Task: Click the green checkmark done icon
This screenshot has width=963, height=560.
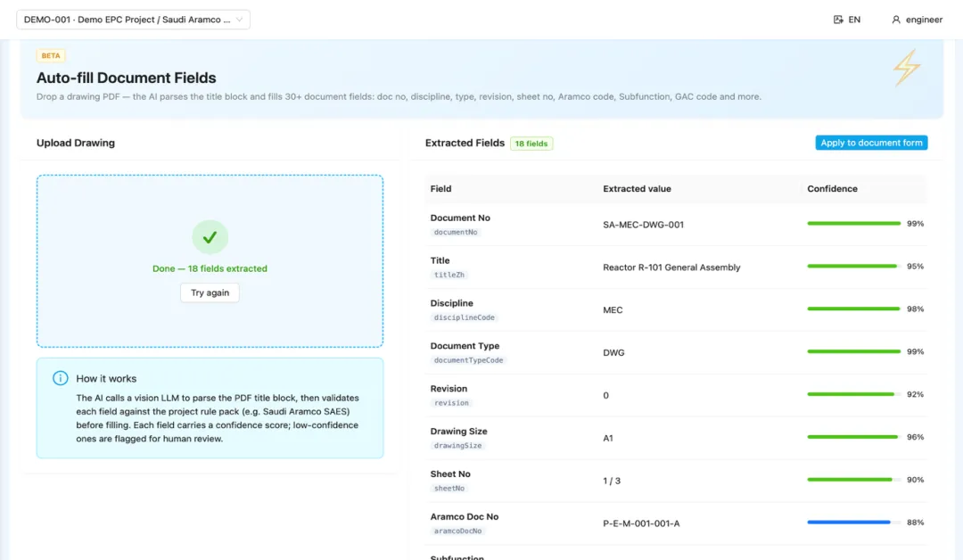Action: 210,237
